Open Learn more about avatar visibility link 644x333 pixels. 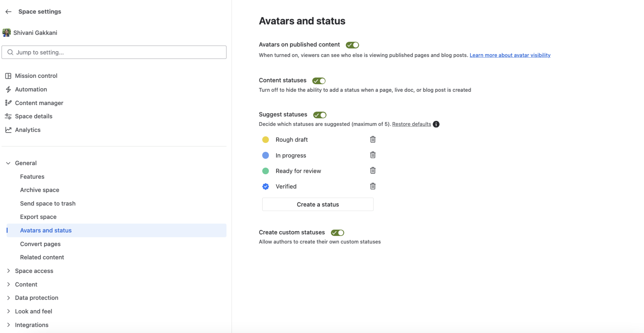(510, 55)
